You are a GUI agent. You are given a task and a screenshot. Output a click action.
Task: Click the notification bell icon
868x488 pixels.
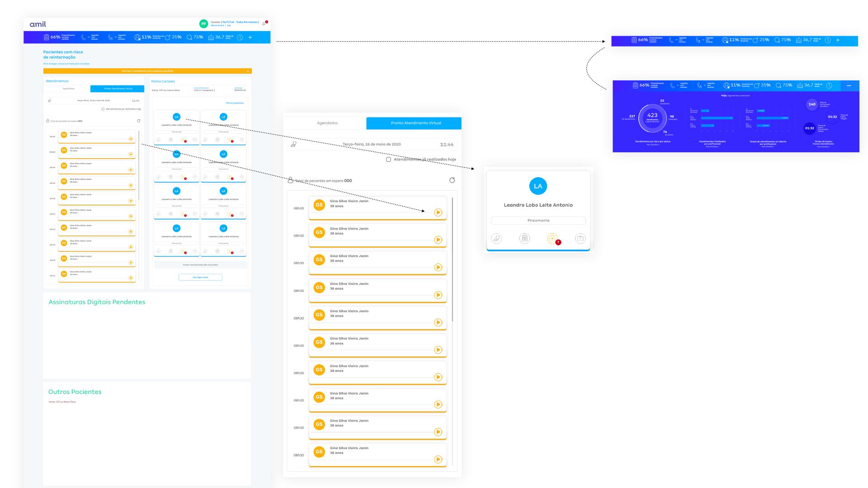click(264, 24)
